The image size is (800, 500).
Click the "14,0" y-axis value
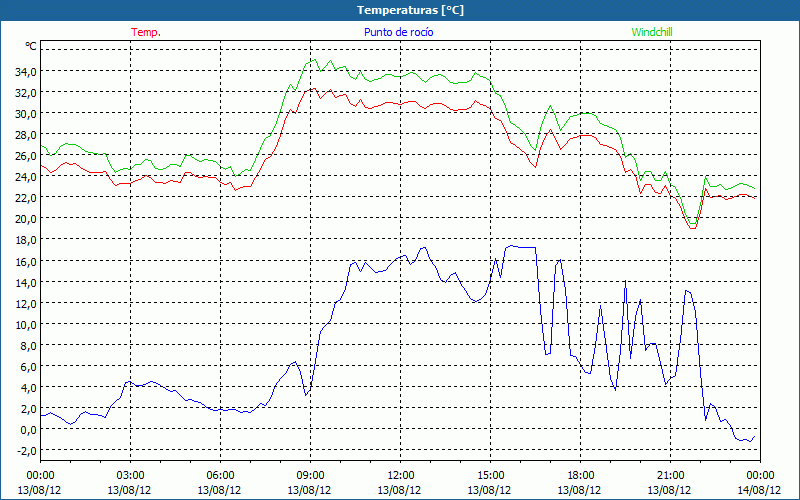(25, 282)
